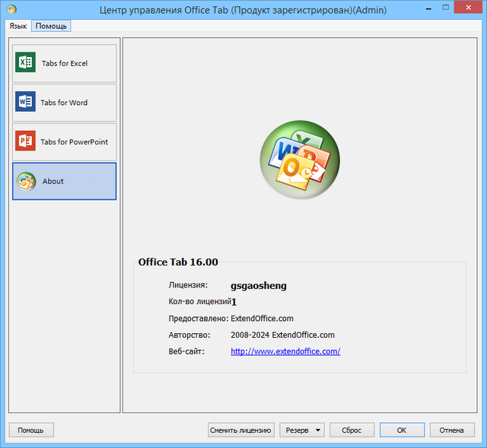Viewport: 487px width, 448px height.
Task: Click the application icon in the title bar
Action: tap(11, 10)
